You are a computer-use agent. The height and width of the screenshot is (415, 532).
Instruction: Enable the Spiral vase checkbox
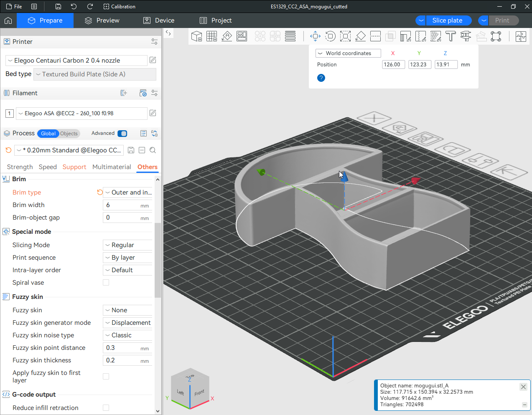tap(106, 283)
